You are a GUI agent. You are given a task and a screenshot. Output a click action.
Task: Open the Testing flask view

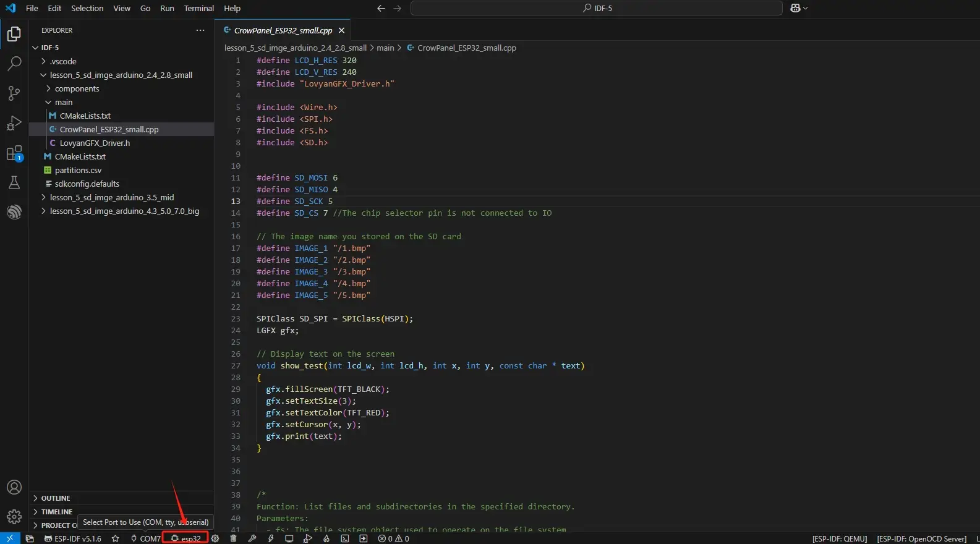(x=14, y=182)
